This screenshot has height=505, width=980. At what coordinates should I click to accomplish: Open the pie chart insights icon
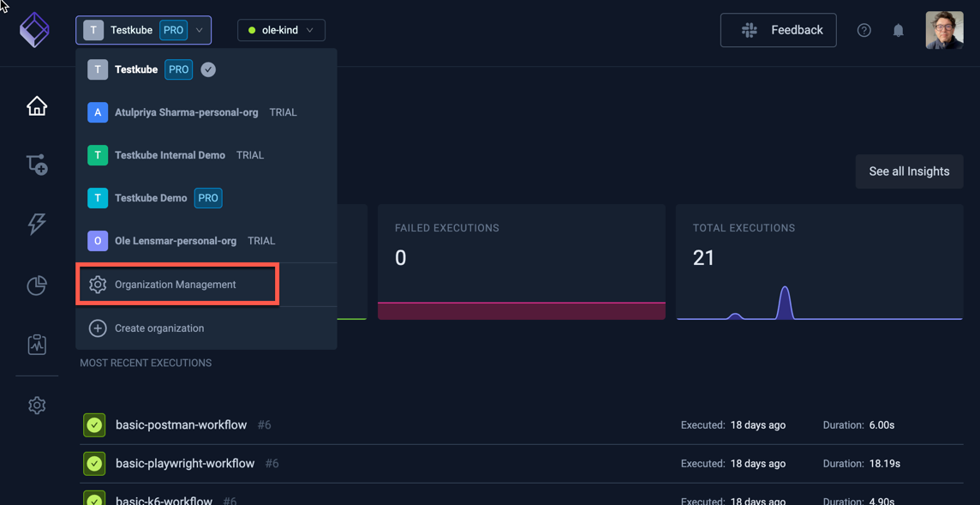pyautogui.click(x=37, y=286)
